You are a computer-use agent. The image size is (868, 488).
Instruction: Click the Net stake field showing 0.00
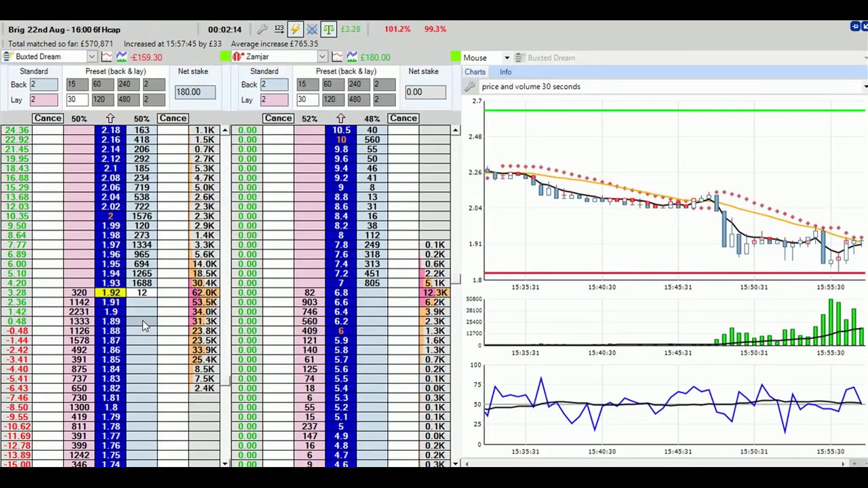pos(425,91)
